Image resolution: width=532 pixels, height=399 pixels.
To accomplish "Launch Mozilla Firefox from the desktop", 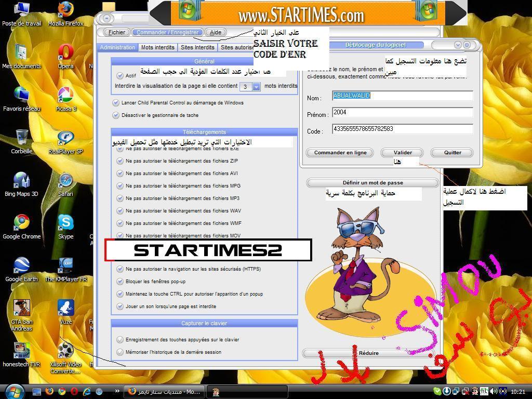I will tap(65, 14).
